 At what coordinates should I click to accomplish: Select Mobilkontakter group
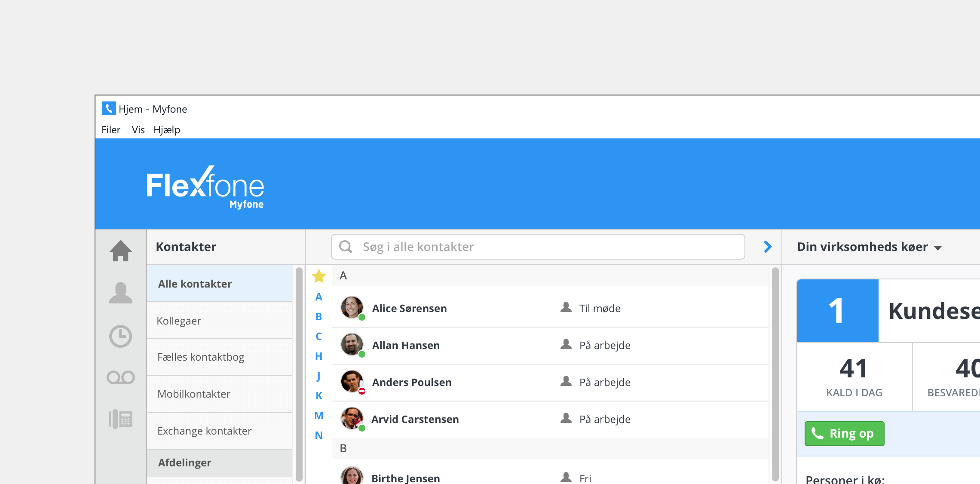click(220, 394)
